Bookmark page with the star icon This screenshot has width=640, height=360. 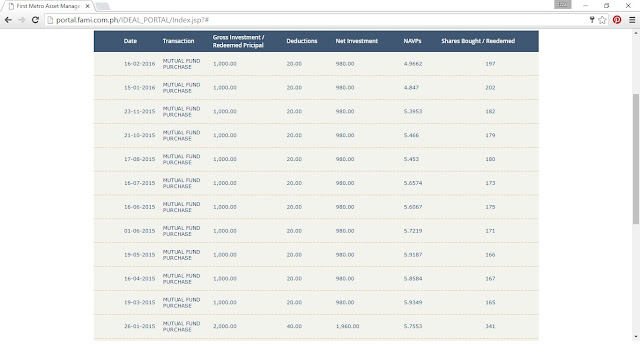602,20
